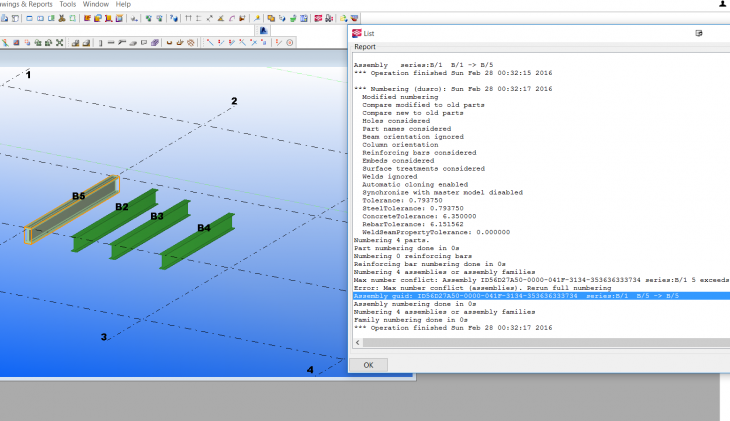Click the user account icon at top right
Screen dimensions: 730x421
722,5
